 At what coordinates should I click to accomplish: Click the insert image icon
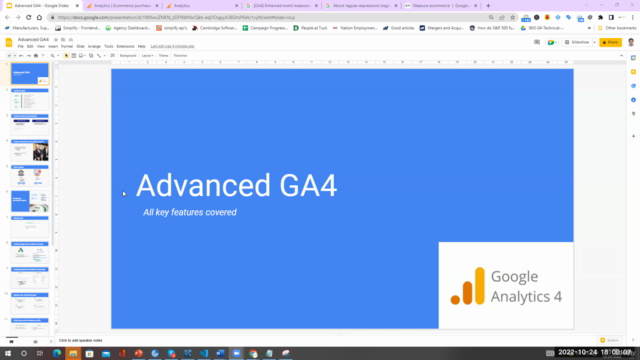[x=81, y=56]
